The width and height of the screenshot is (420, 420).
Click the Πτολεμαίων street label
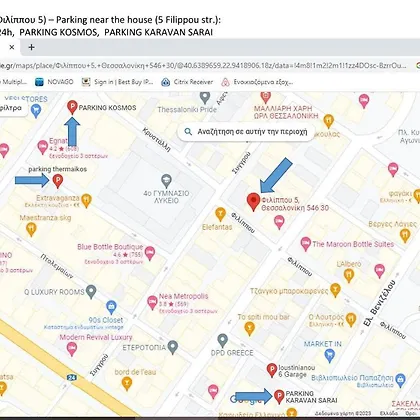pos(57,266)
